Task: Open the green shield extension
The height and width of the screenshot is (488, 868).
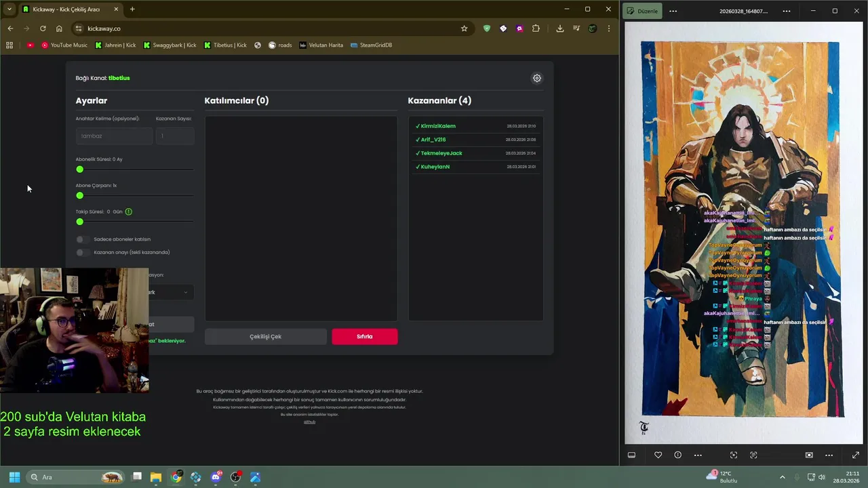Action: [x=486, y=28]
